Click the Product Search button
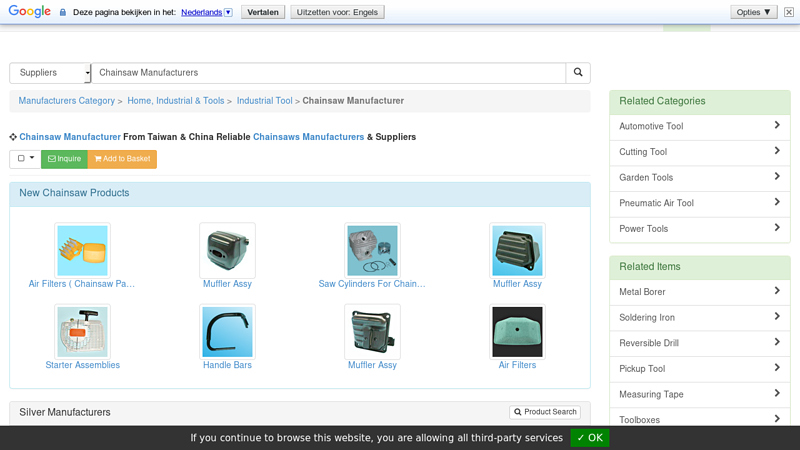The height and width of the screenshot is (450, 800). click(545, 412)
